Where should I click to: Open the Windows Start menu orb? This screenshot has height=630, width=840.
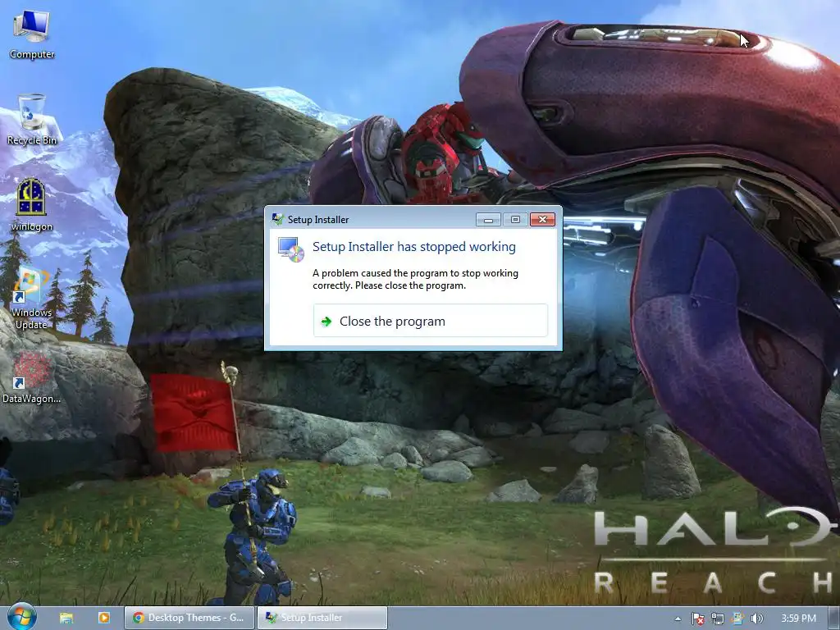click(22, 617)
